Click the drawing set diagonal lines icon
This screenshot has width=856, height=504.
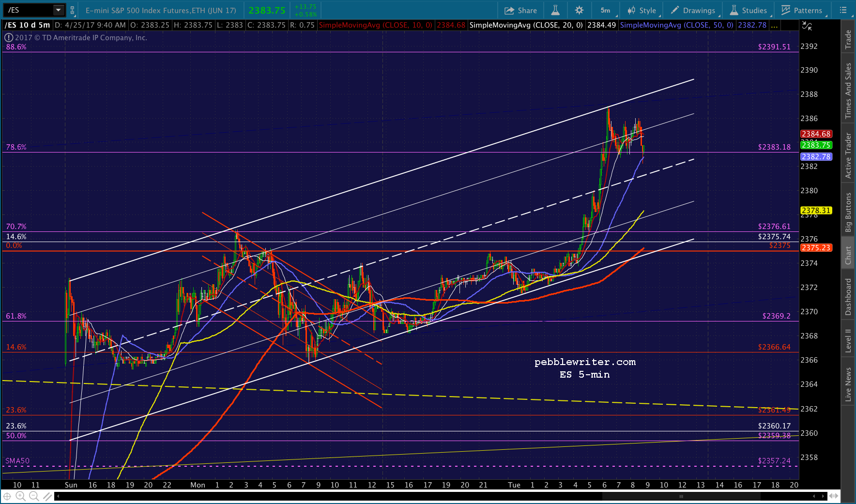coord(47,496)
